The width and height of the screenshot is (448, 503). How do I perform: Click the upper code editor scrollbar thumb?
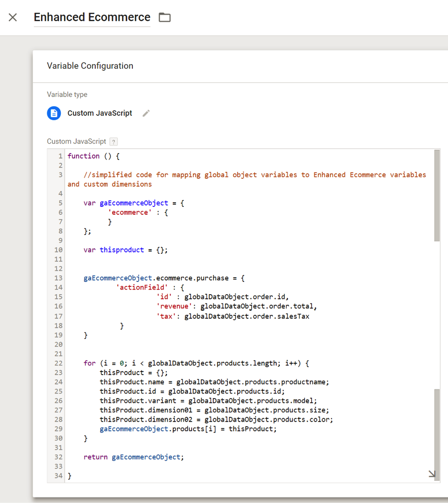tap(437, 195)
